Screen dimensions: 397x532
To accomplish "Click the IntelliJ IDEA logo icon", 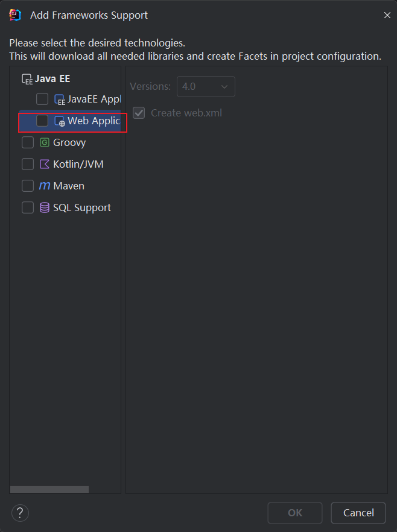I will pyautogui.click(x=15, y=15).
